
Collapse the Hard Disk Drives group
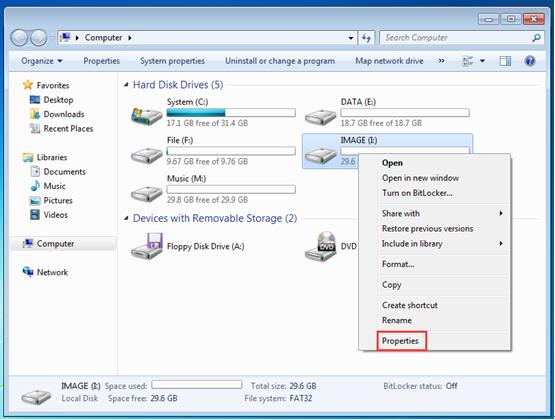pos(126,85)
